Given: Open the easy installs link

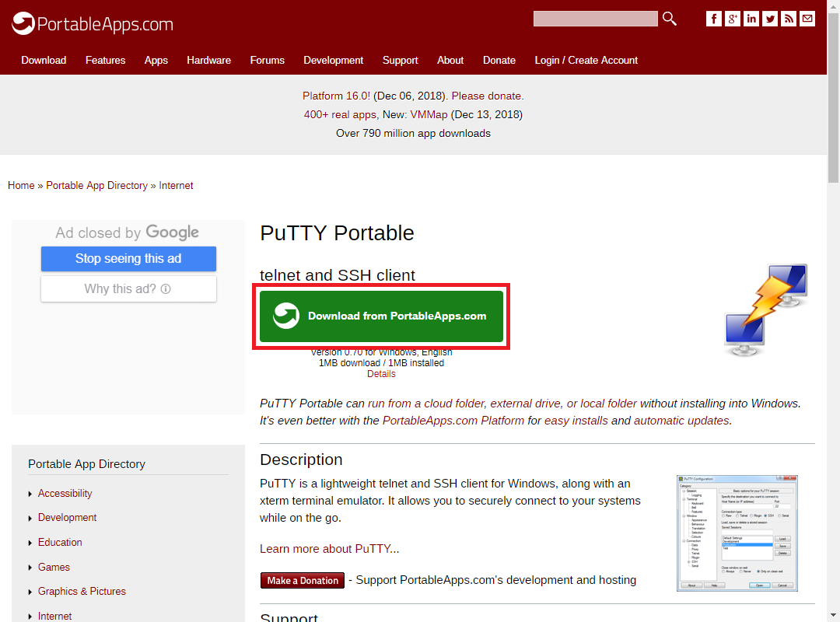Looking at the screenshot, I should coord(576,421).
